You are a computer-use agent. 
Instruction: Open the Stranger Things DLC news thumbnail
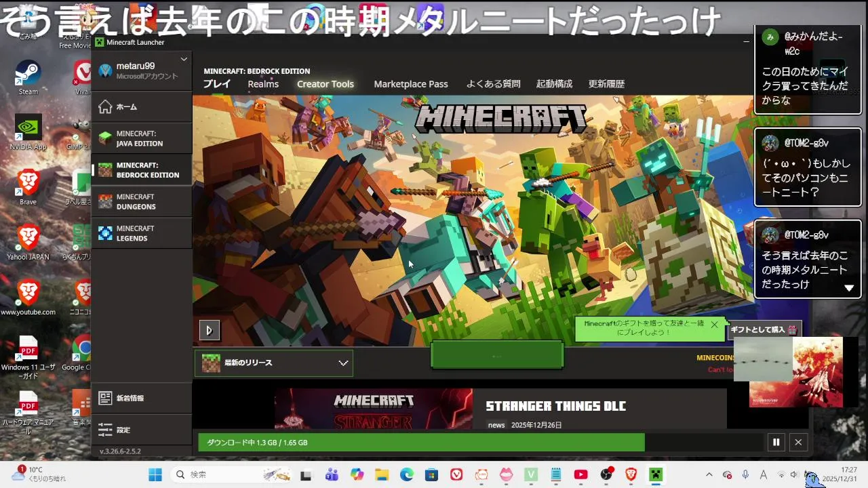pyautogui.click(x=374, y=409)
